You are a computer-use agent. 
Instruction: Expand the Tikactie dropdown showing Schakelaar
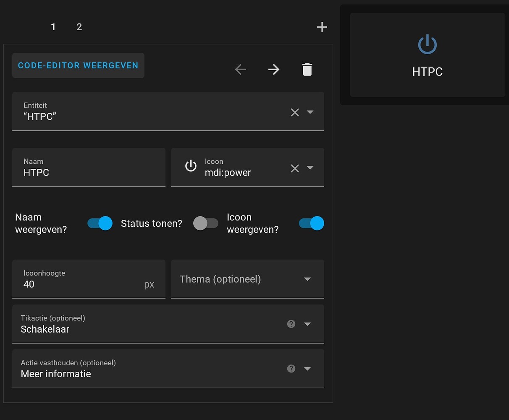point(307,324)
